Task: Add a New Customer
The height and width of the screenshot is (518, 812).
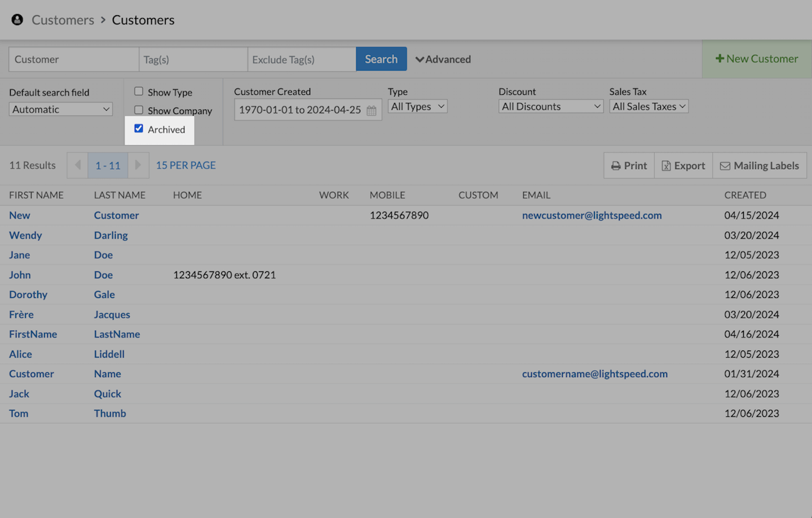Action: coord(757,59)
